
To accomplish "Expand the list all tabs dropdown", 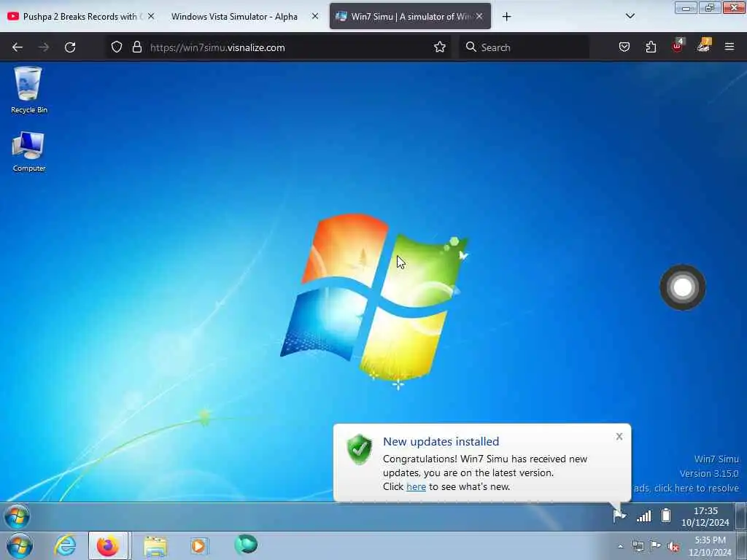I will point(630,16).
